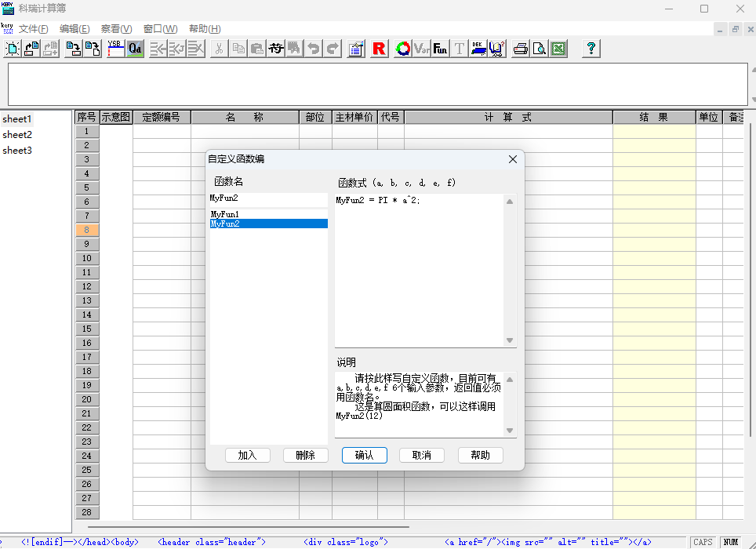Click the red R toolbar icon
756x549 pixels.
pos(380,49)
